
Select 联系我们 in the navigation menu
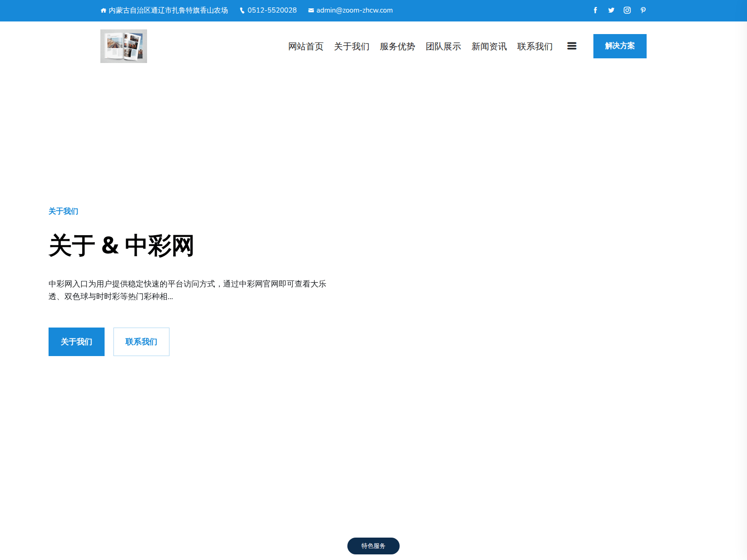[x=535, y=46]
